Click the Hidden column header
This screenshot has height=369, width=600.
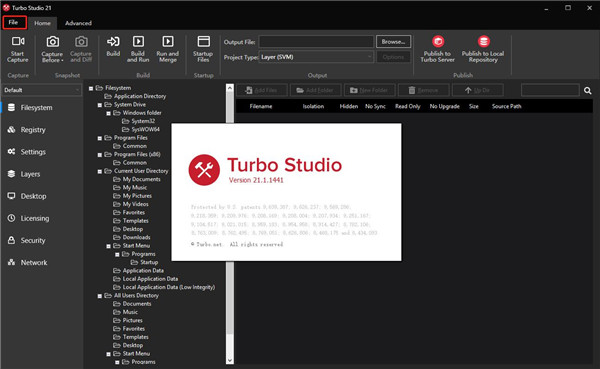[x=349, y=106]
